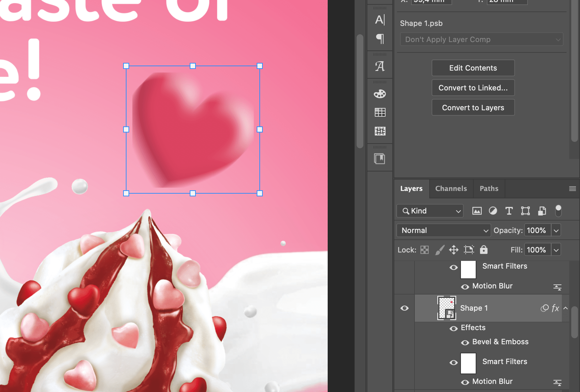Image resolution: width=580 pixels, height=392 pixels.
Task: Open Motion Blur filter blending options
Action: pyautogui.click(x=557, y=287)
